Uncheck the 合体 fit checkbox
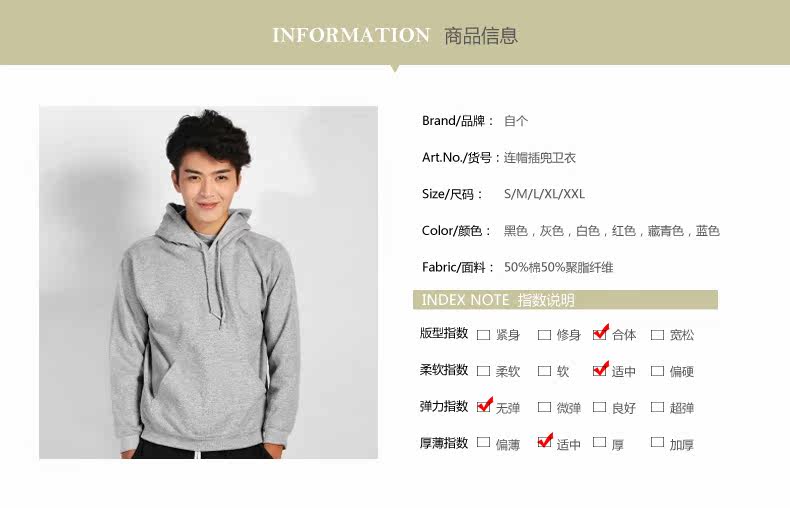The width and height of the screenshot is (790, 508). coord(600,334)
